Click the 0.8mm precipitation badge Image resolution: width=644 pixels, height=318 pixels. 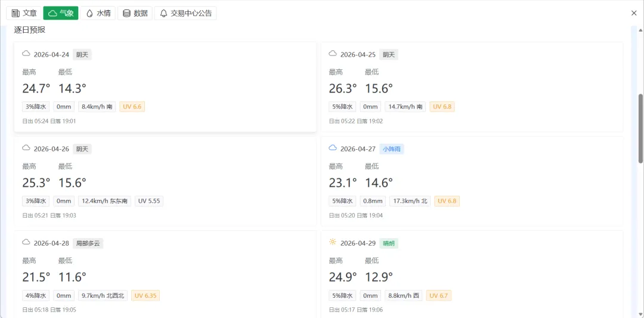coord(373,201)
